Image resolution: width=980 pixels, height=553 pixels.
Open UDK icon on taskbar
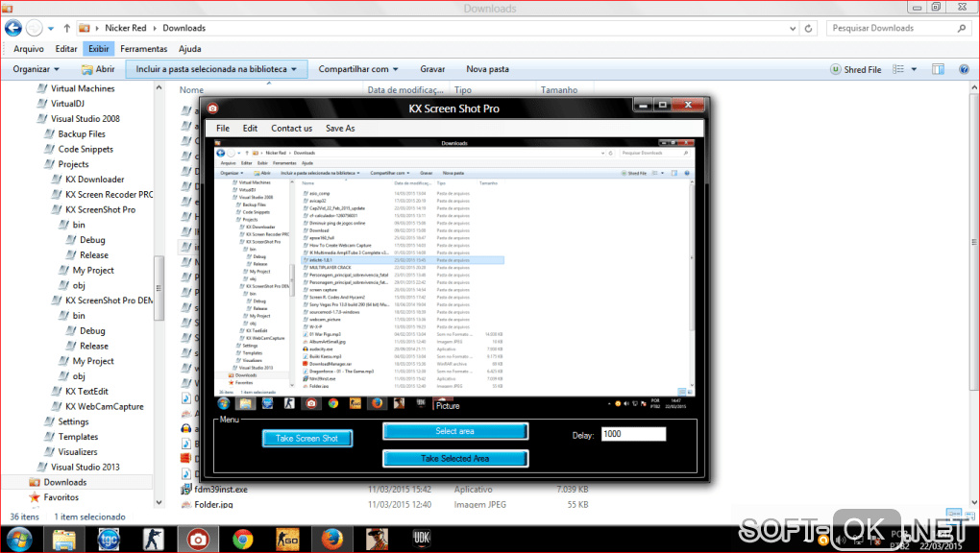point(421,540)
